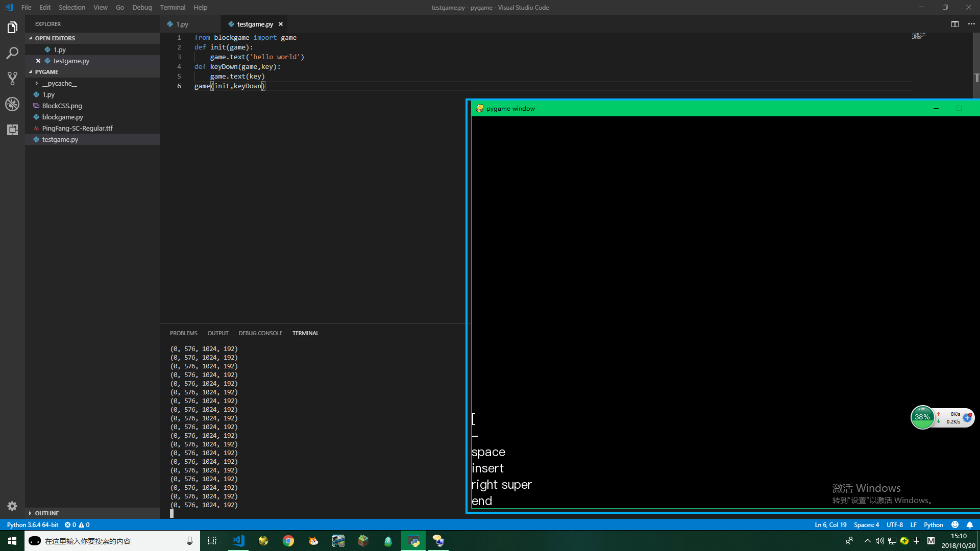Viewport: 980px width, 551px height.
Task: Open notifications bell in status bar
Action: (x=970, y=524)
